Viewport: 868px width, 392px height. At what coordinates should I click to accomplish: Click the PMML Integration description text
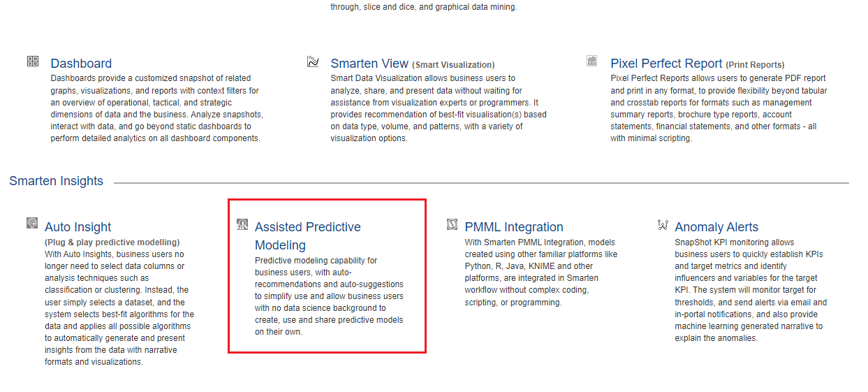pos(540,273)
